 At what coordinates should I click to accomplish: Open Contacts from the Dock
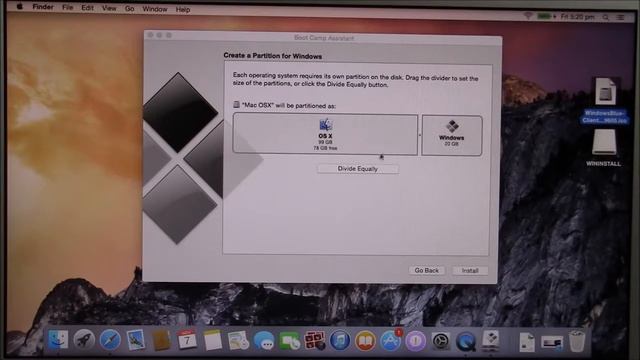[161, 340]
